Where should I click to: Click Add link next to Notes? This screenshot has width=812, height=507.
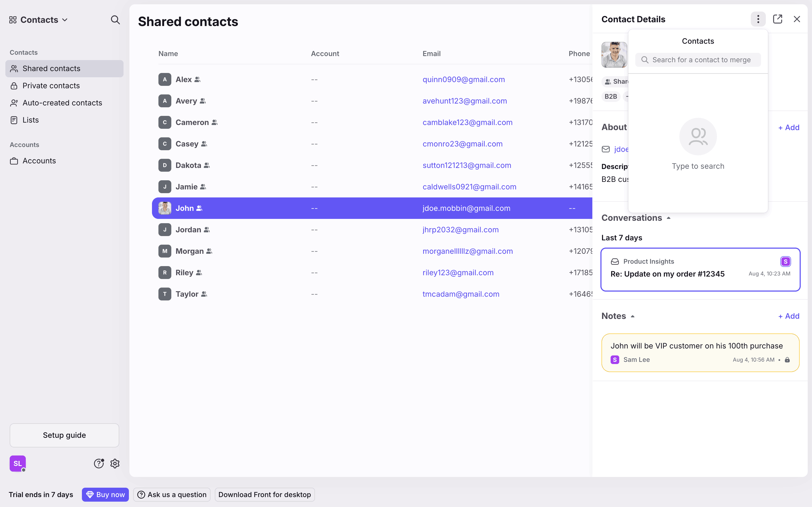tap(789, 316)
